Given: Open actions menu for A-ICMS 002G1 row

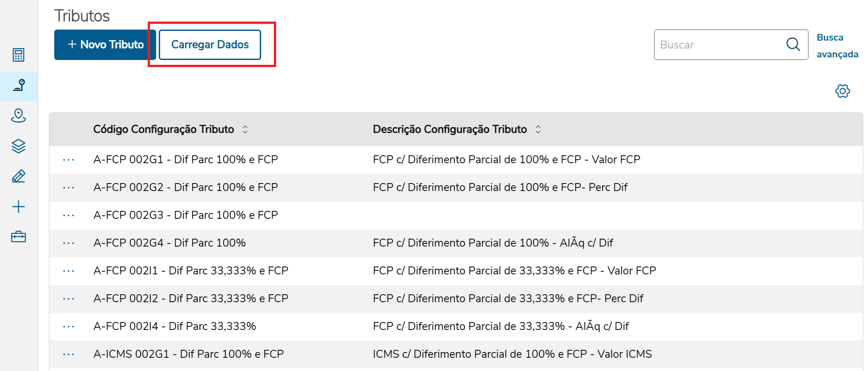Looking at the screenshot, I should tap(69, 354).
